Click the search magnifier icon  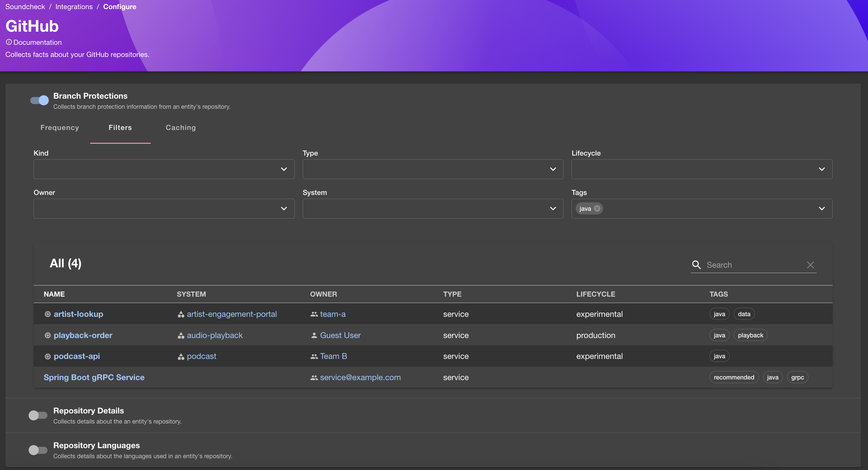pyautogui.click(x=696, y=265)
